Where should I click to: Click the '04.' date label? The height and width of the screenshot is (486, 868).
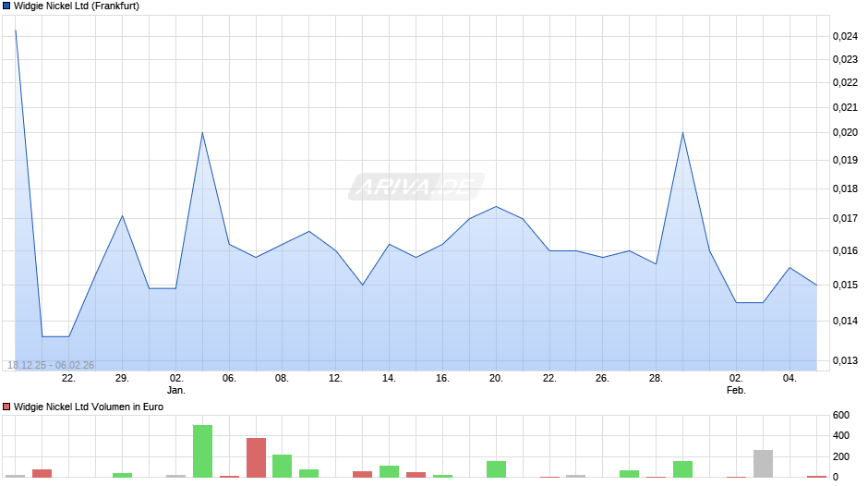pyautogui.click(x=790, y=379)
